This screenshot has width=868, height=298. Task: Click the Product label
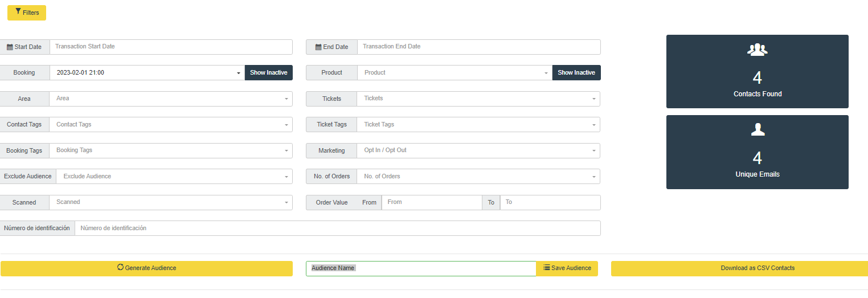pyautogui.click(x=331, y=73)
